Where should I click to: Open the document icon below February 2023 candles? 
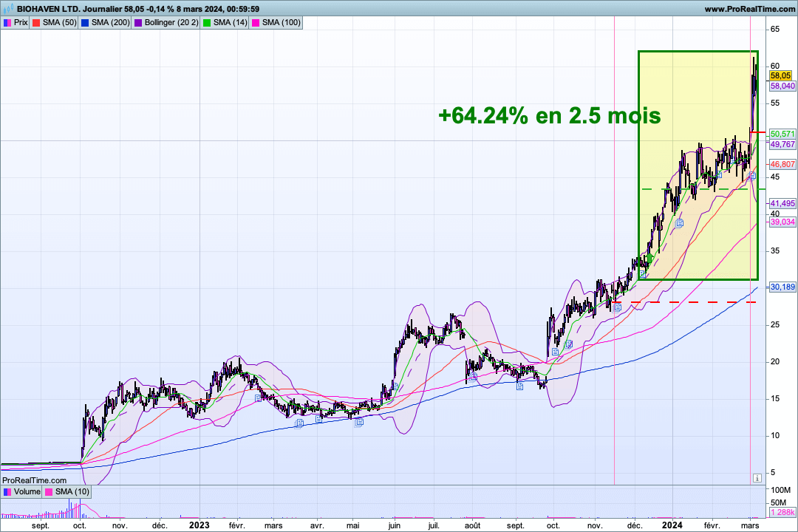(259, 398)
